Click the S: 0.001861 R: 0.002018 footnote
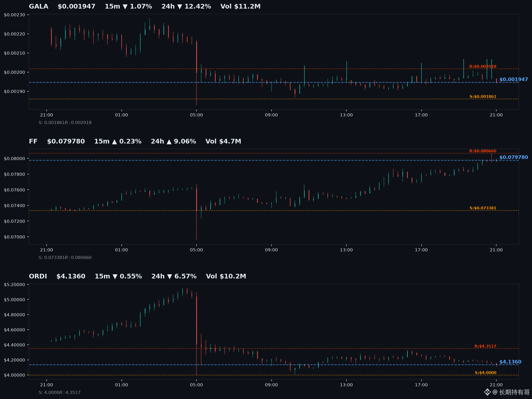The width and height of the screenshot is (532, 399). (65, 123)
